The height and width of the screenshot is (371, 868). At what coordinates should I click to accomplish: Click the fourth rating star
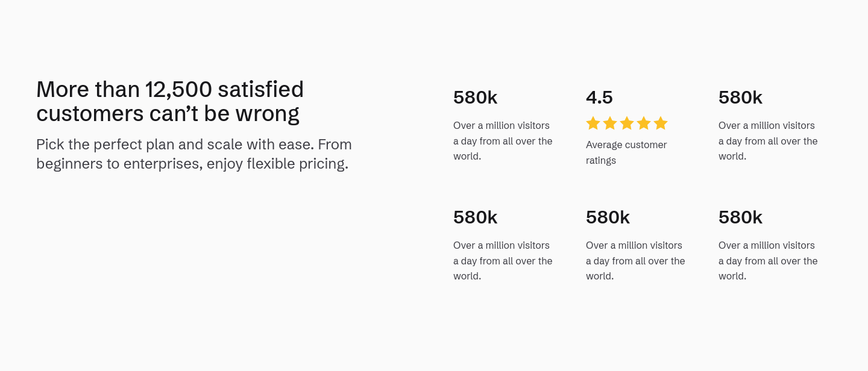(x=644, y=123)
